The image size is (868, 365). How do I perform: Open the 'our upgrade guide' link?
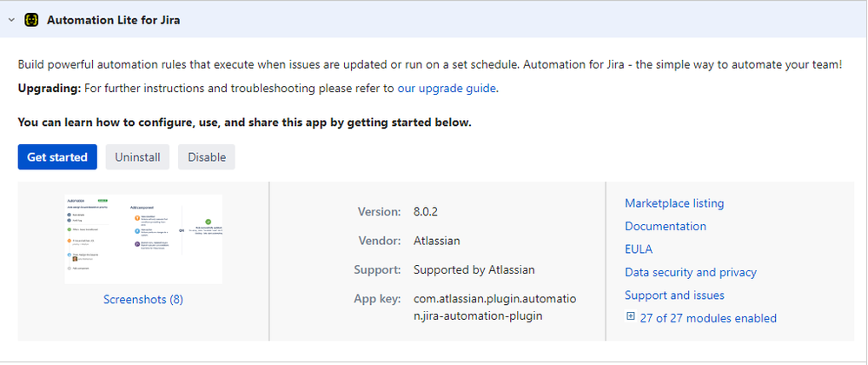[x=447, y=88]
